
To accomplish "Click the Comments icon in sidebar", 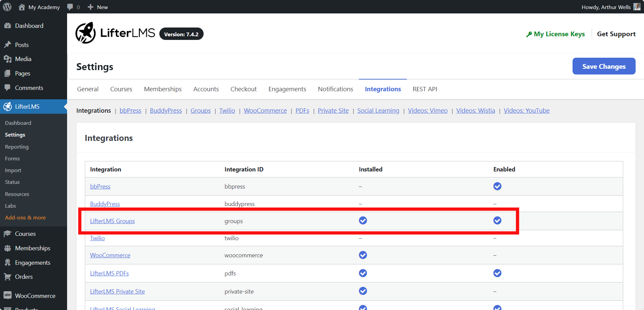I will [x=7, y=88].
